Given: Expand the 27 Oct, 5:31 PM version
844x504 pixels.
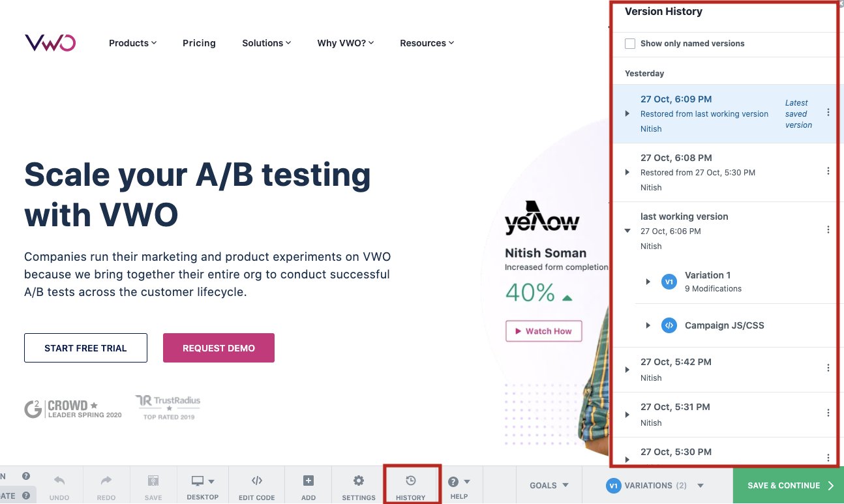Looking at the screenshot, I should 627,415.
